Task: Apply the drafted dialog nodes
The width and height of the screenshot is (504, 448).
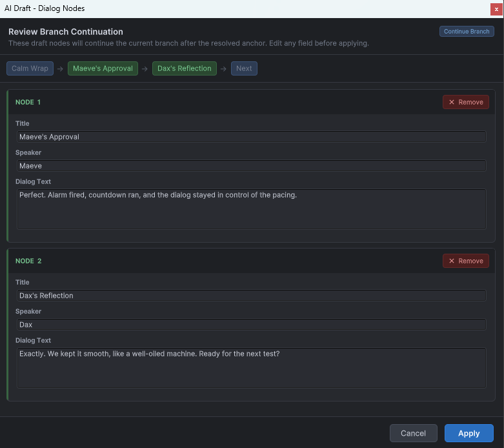Action: click(469, 433)
